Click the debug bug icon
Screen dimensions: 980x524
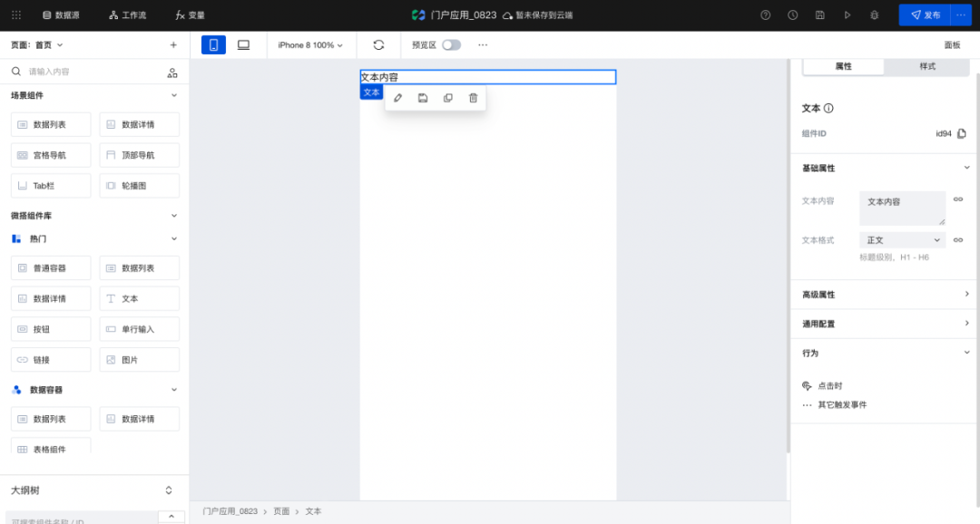click(875, 15)
